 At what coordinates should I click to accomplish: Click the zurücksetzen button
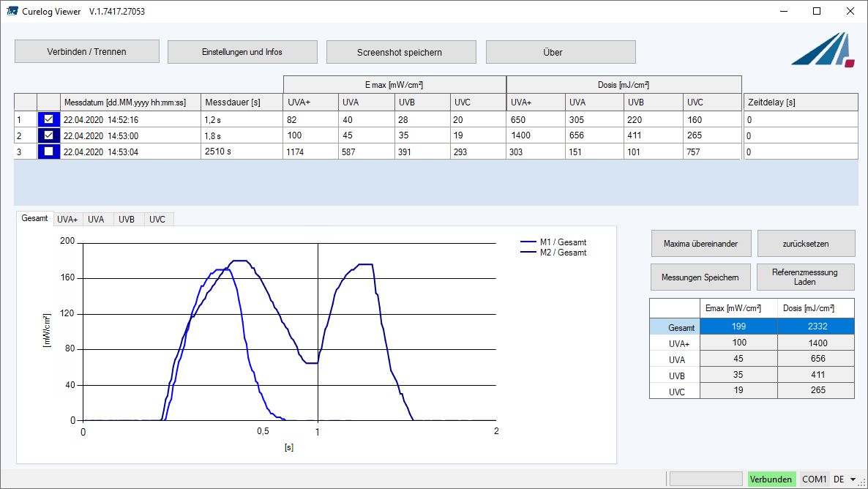(806, 244)
